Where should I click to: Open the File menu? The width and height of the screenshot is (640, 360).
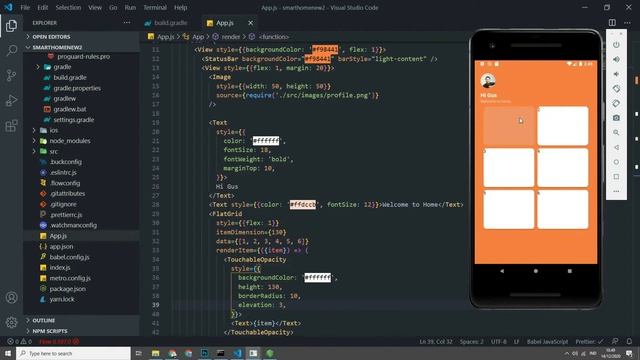[x=25, y=7]
